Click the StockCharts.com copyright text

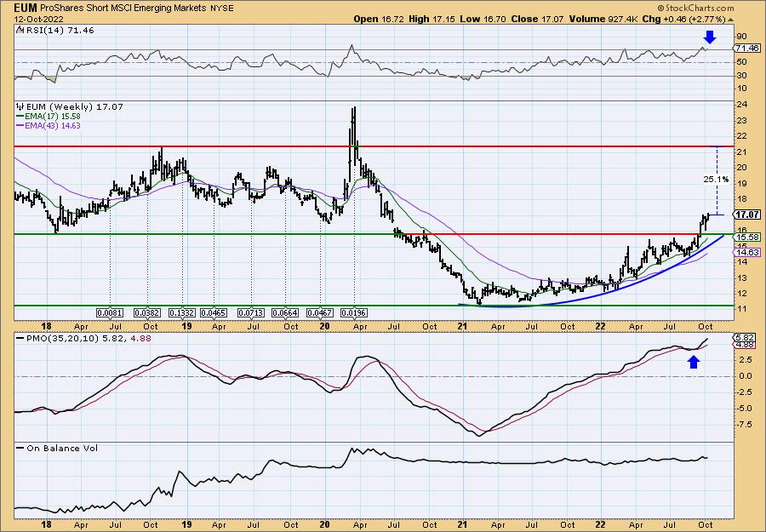(x=695, y=8)
